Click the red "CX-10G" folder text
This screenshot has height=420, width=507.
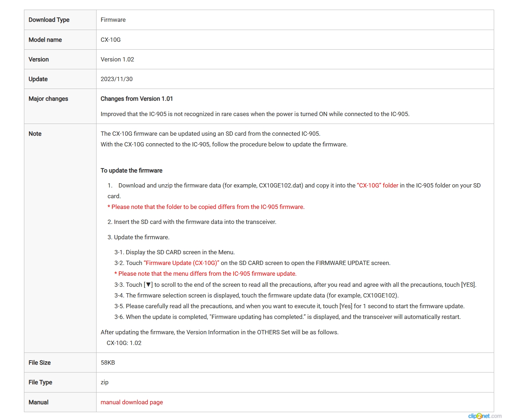(x=377, y=185)
